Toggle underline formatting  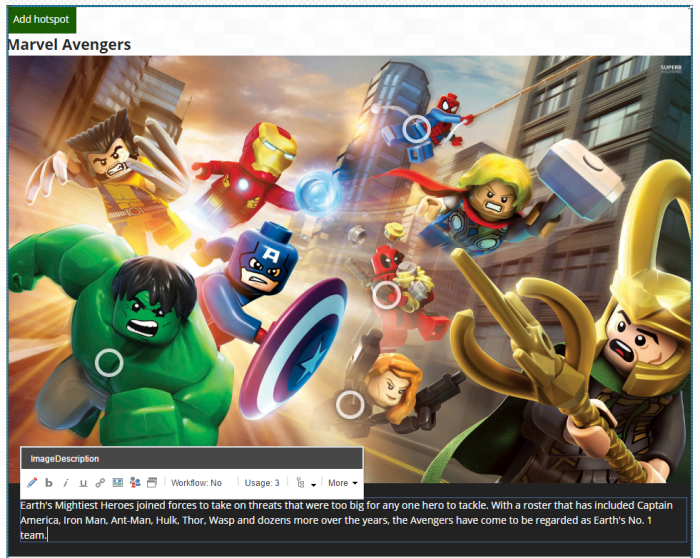click(x=83, y=483)
